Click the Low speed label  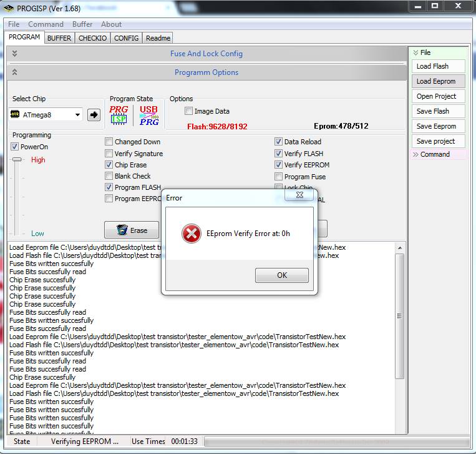tap(37, 234)
